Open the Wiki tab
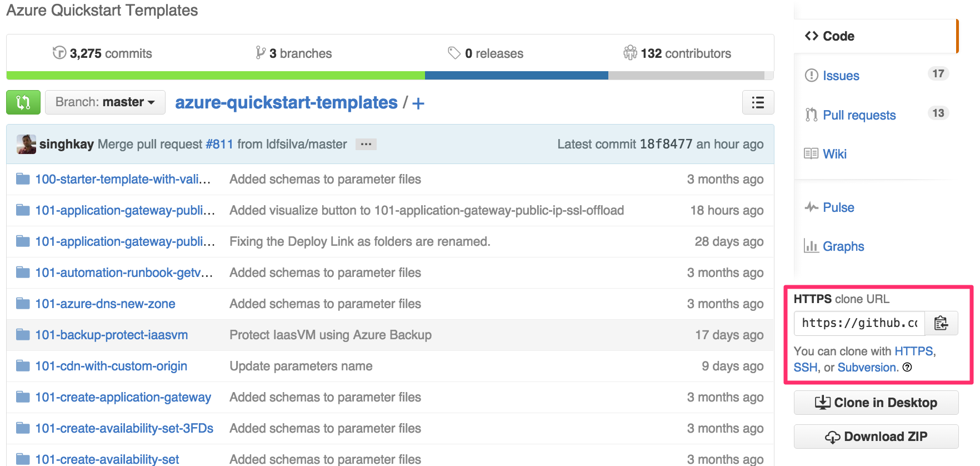The image size is (980, 466). 834,154
